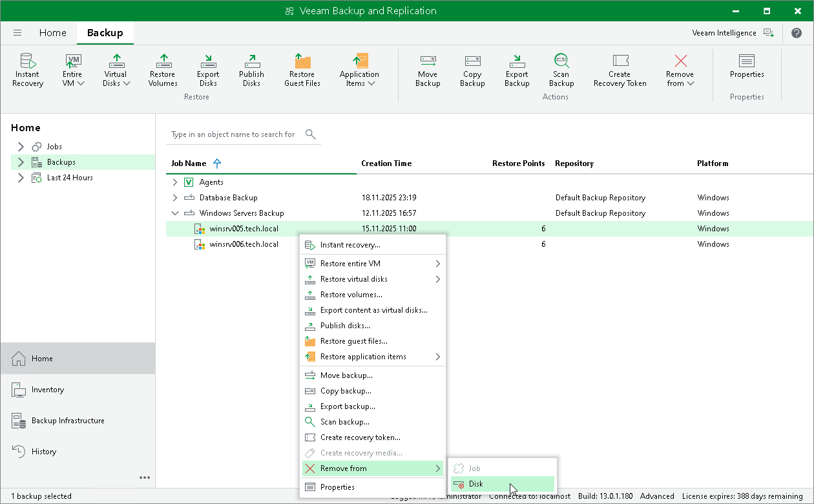Choose Export content as virtual disks
The image size is (814, 504).
(373, 310)
